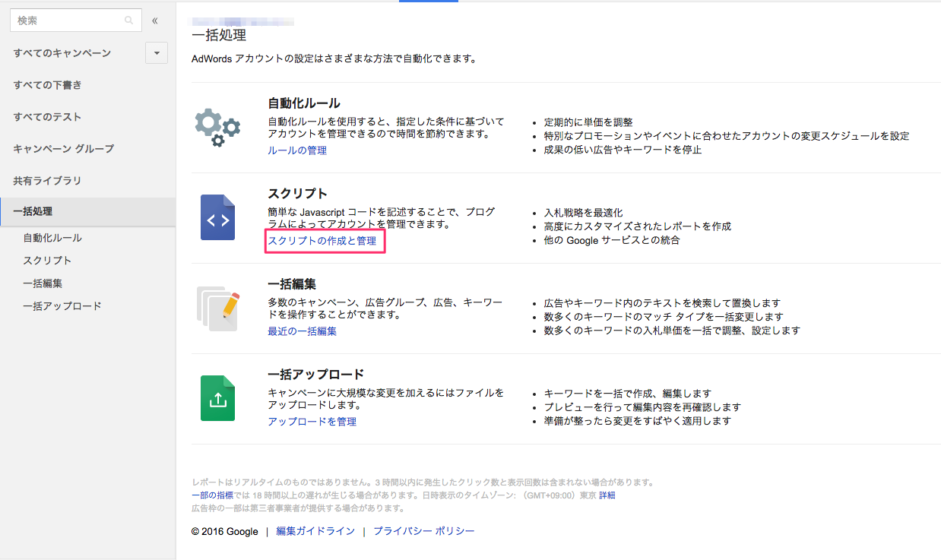Viewport: 941px width, 560px height.
Task: Open the プライバシー ポリシー footer link
Action: point(424,531)
